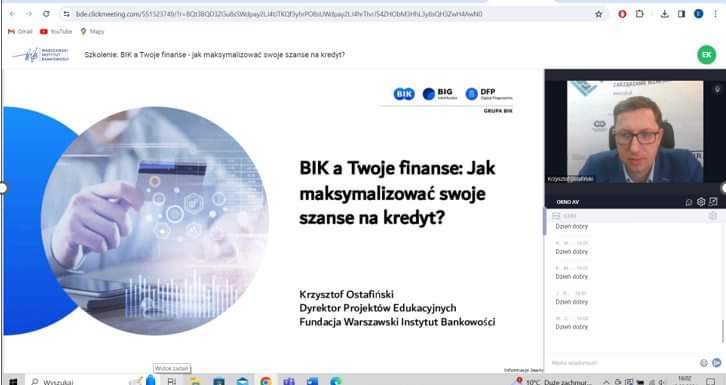Viewport: 726px width, 385px height.
Task: Open the browser downloads icon
Action: coord(664,14)
